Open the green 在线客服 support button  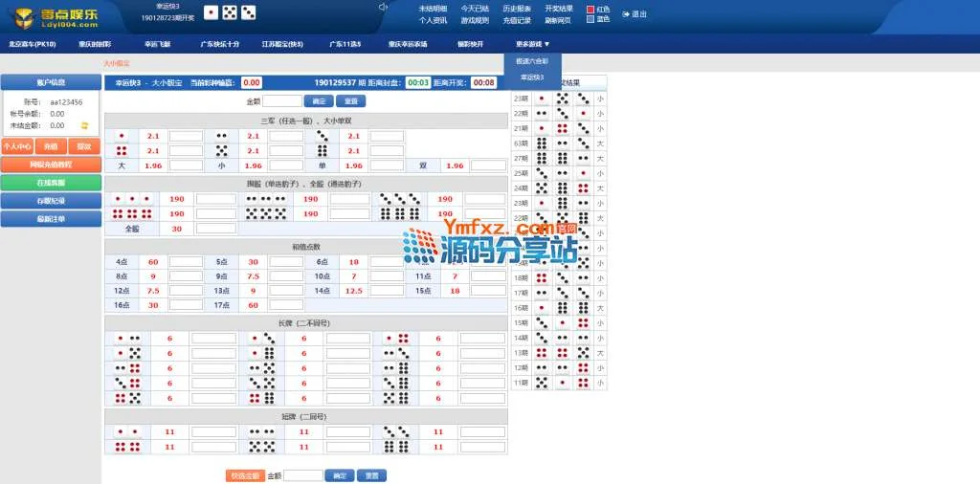click(x=51, y=182)
